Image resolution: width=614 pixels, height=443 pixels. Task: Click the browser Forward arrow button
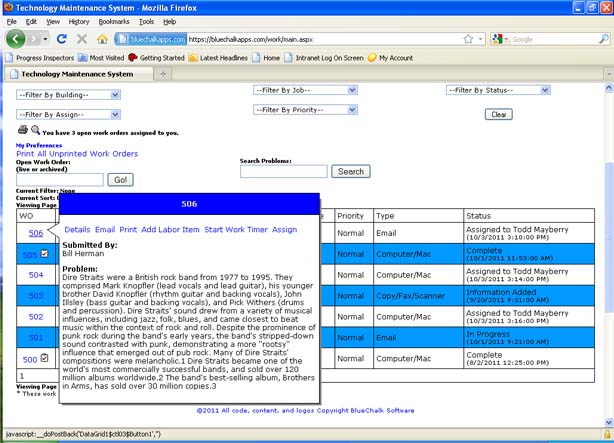[x=34, y=39]
